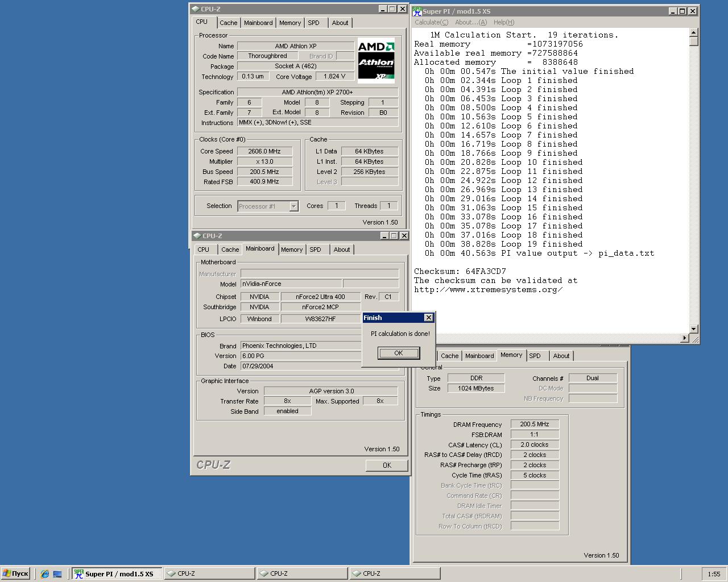Click the Specification field AMD Athlon(tm) XP 2700+
Image resolution: width=728 pixels, height=582 pixels.
(317, 92)
